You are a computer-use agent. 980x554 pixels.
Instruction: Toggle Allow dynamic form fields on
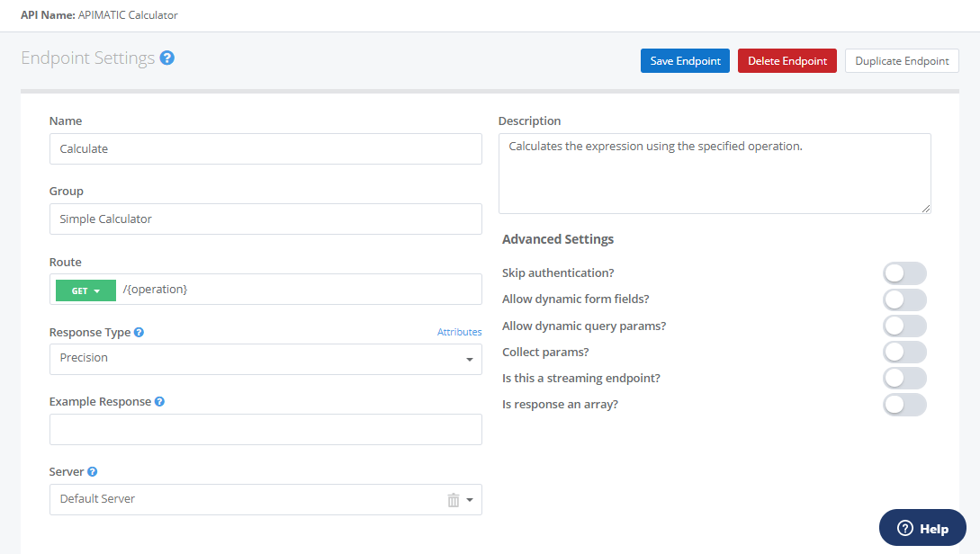tap(904, 299)
